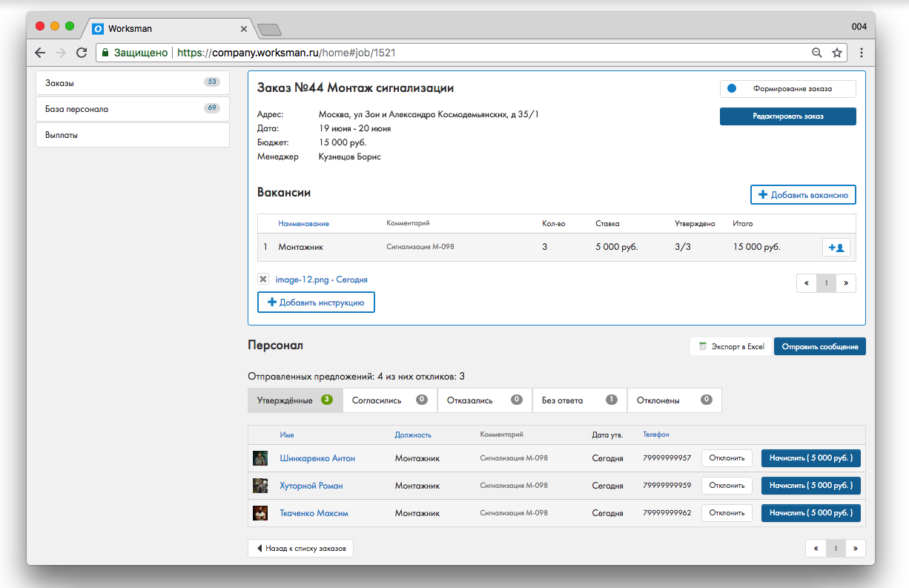This screenshot has height=588, width=909.
Task: Close the Worksman browser tab
Action: tap(243, 29)
